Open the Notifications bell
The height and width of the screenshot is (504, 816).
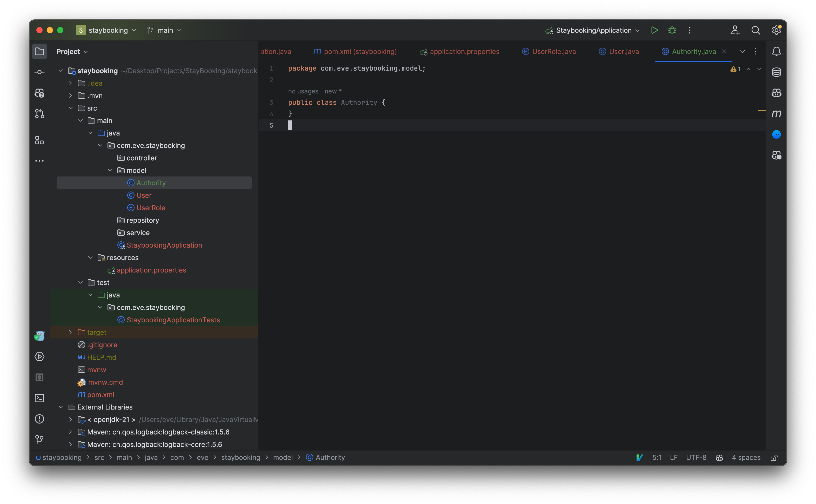(x=776, y=51)
